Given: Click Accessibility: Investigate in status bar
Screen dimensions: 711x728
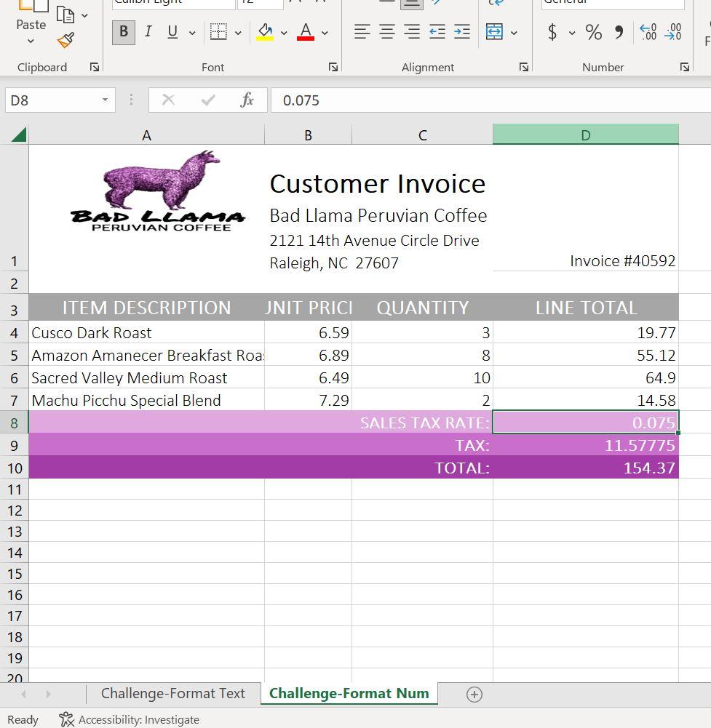Looking at the screenshot, I should 130,719.
